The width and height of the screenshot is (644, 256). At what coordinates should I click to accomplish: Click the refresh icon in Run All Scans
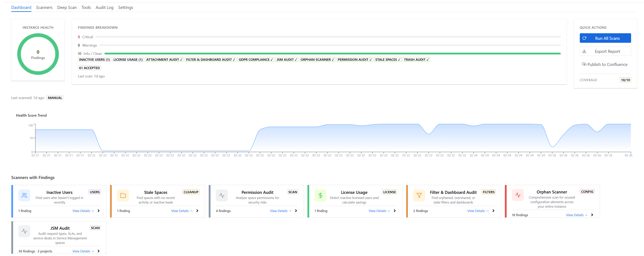click(x=584, y=38)
